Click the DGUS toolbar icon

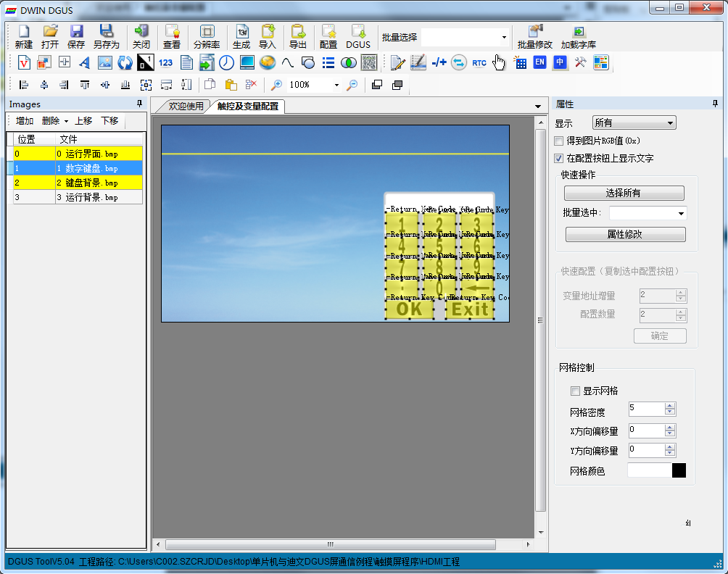click(358, 37)
